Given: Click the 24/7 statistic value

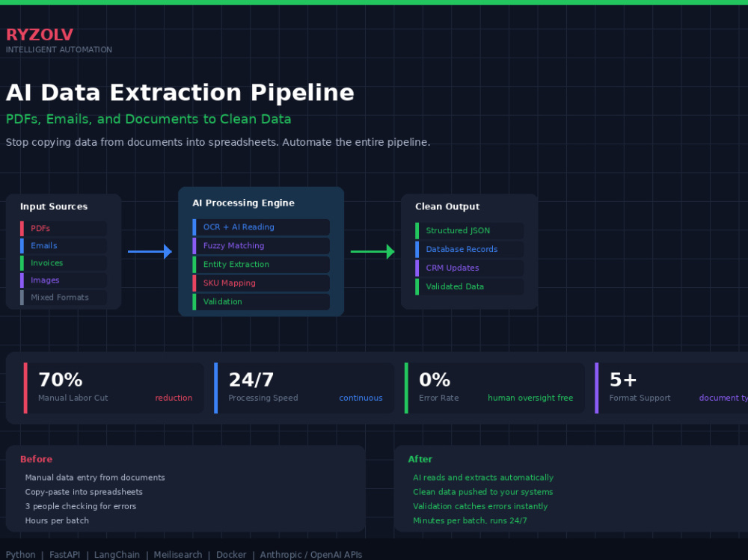Looking at the screenshot, I should pos(251,380).
